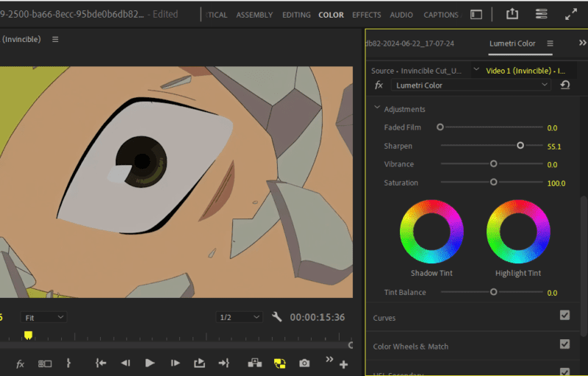
Task: Open the Program Monitor panel menu
Action: coord(55,40)
